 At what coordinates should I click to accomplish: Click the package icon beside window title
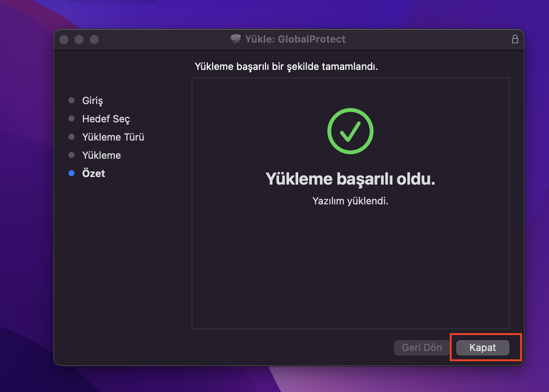tap(236, 39)
